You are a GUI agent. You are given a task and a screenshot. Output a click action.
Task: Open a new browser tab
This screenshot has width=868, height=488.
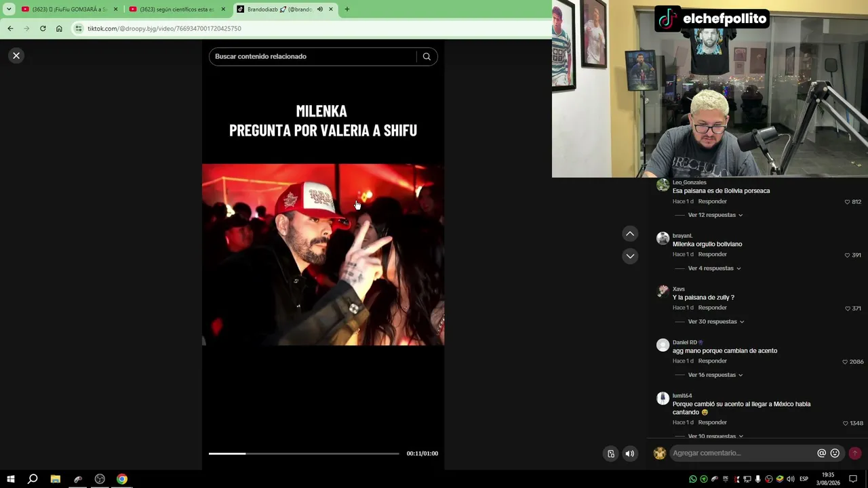pos(347,9)
